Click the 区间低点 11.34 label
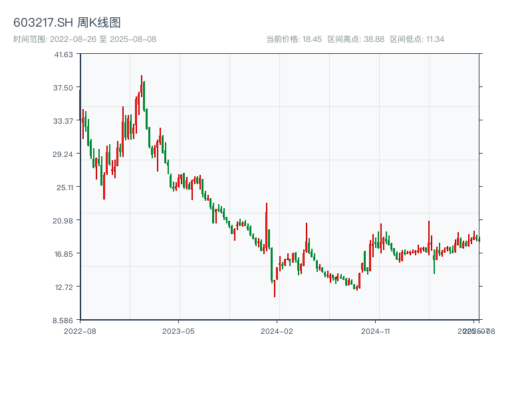This screenshot has height=399, width=532. [x=417, y=39]
